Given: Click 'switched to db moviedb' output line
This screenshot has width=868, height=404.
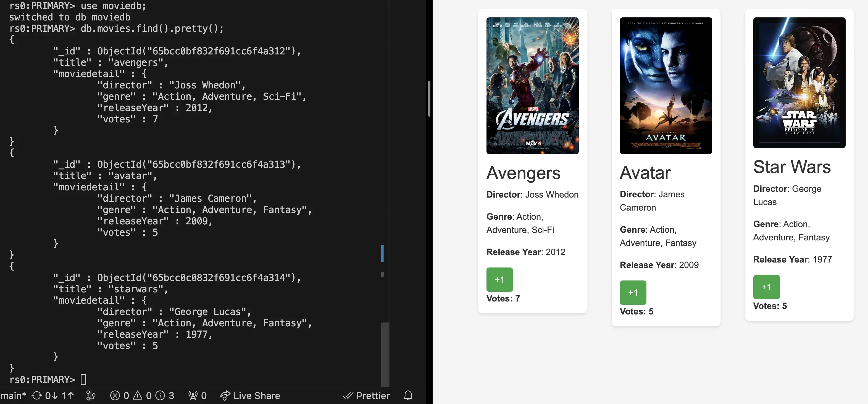Looking at the screenshot, I should click(70, 17).
